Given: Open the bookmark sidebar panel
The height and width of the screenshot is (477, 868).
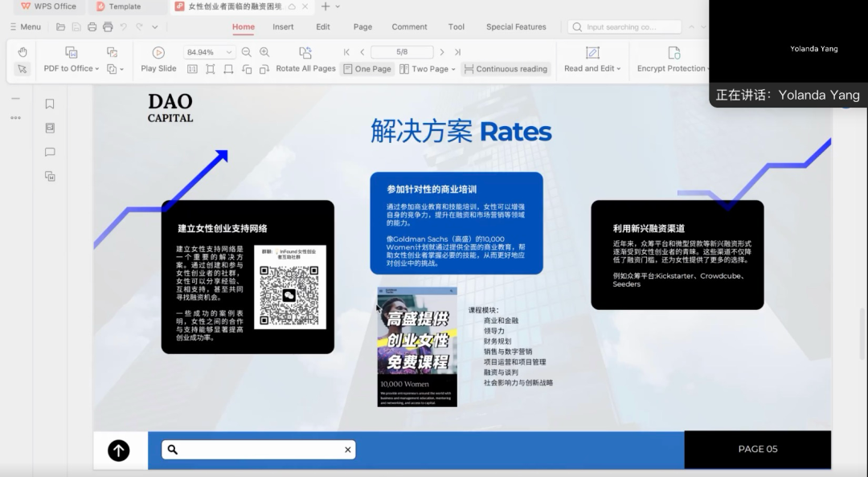Looking at the screenshot, I should (50, 104).
